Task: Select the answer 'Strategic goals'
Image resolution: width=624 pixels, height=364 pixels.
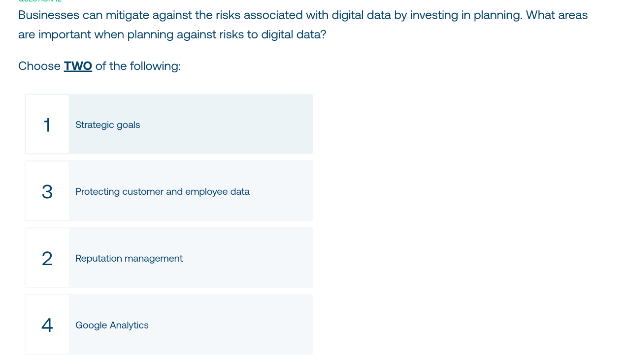Action: tap(168, 124)
